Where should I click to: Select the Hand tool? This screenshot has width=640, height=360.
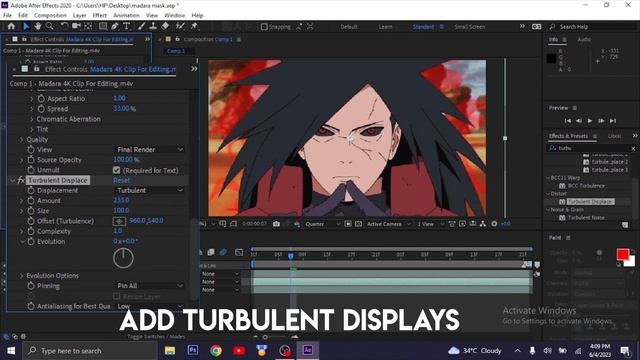point(38,26)
